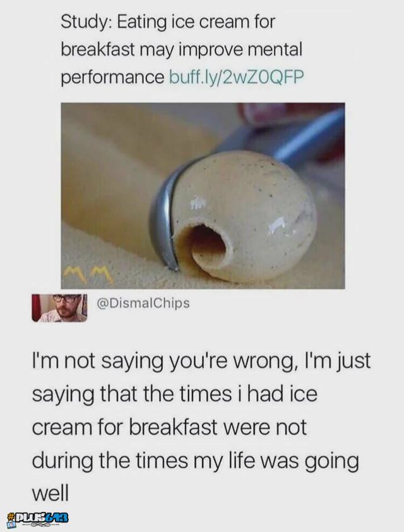Open the @DismalChips profile handle

143,303
